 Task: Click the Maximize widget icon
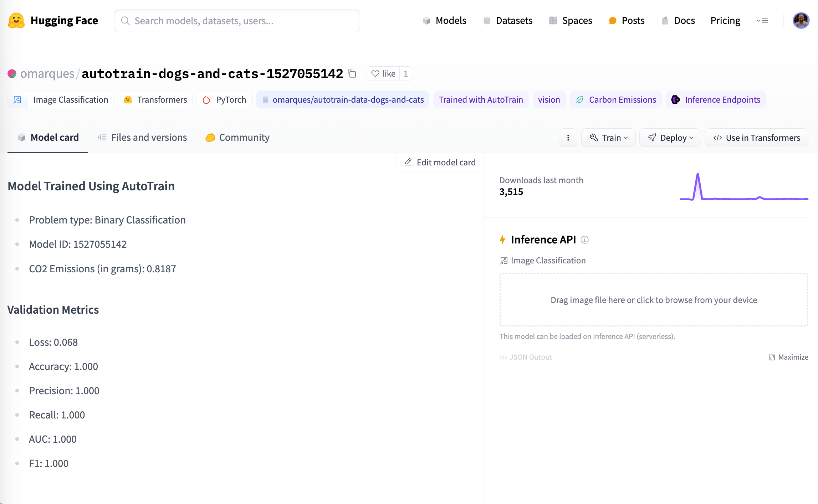772,358
